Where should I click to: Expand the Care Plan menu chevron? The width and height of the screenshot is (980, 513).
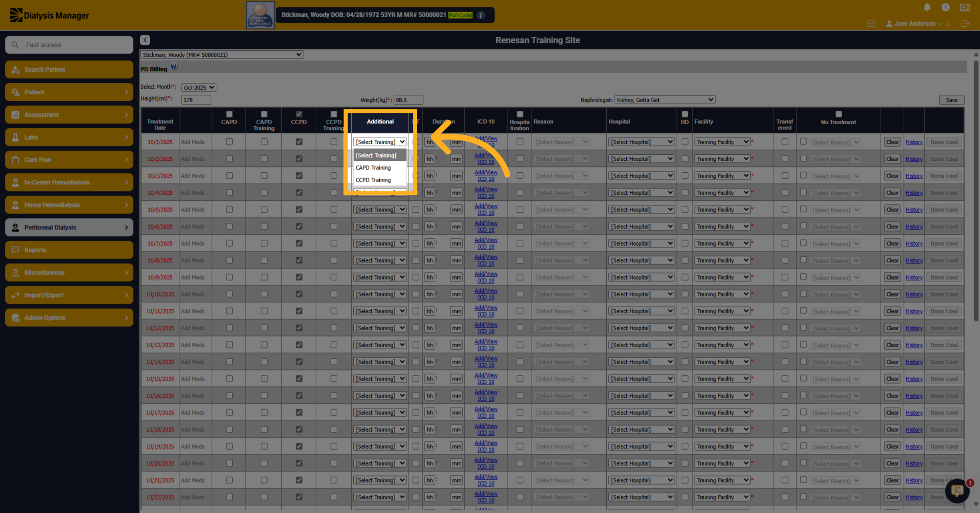pos(126,160)
